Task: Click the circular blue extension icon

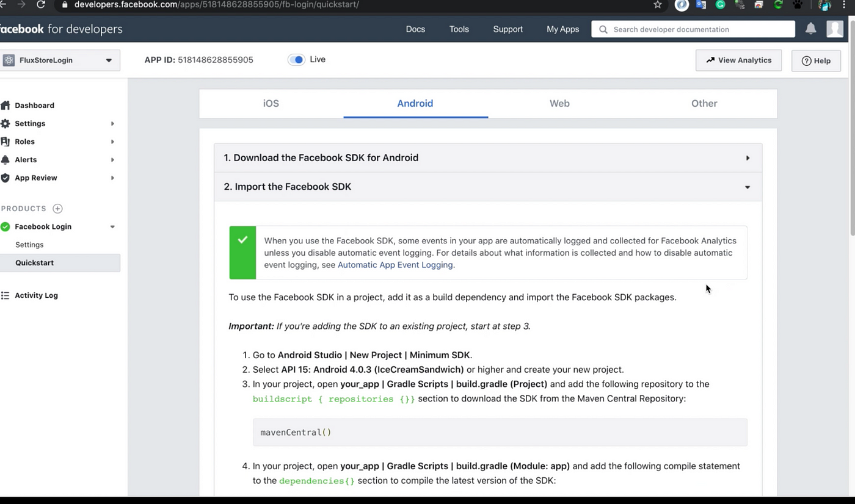Action: click(682, 4)
